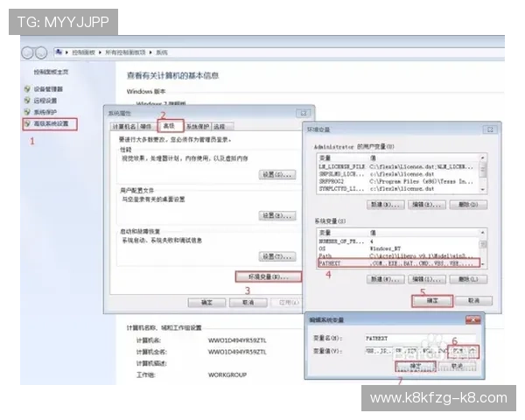This screenshot has height=420, width=525.
Task: Click the shield icon beside 高级系统设置
Action: coord(27,123)
